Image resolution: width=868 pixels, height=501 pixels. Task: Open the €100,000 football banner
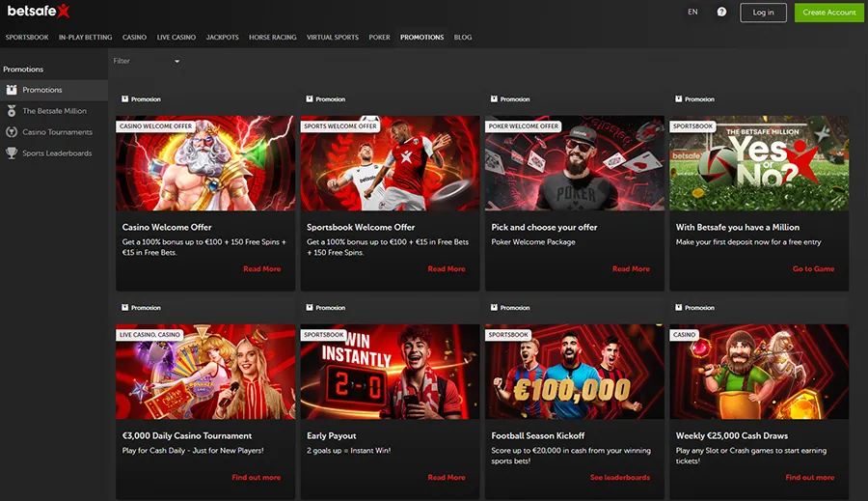click(x=575, y=372)
